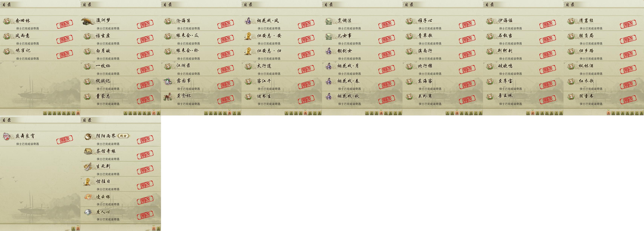Screen dimensions: 644x231
Task: Select the red mask icon of 庆舞良宵
Action: (x=6, y=136)
